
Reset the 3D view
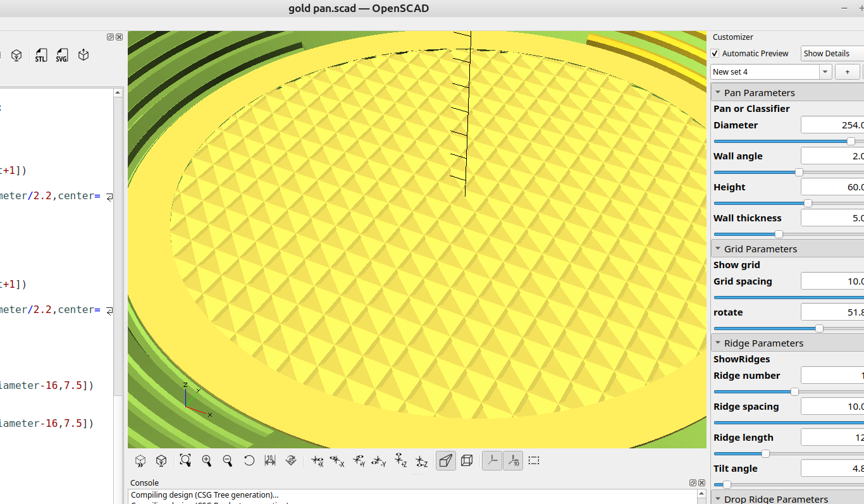pos(249,460)
